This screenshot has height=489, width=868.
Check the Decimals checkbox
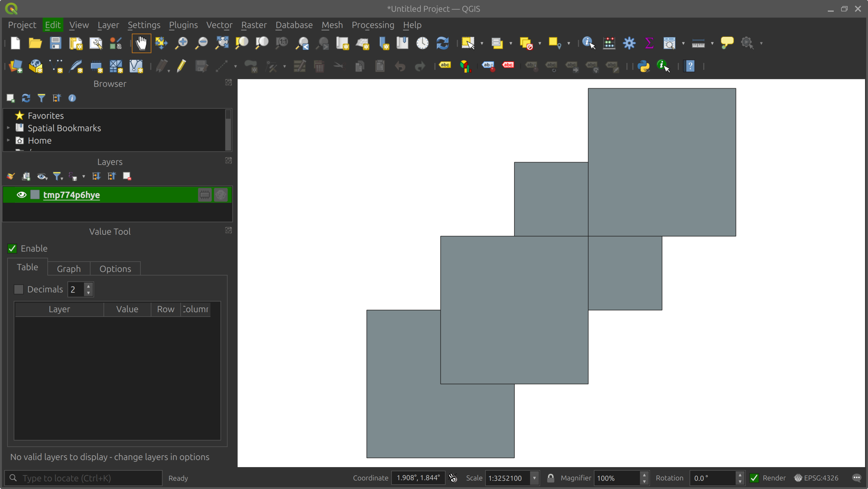19,289
